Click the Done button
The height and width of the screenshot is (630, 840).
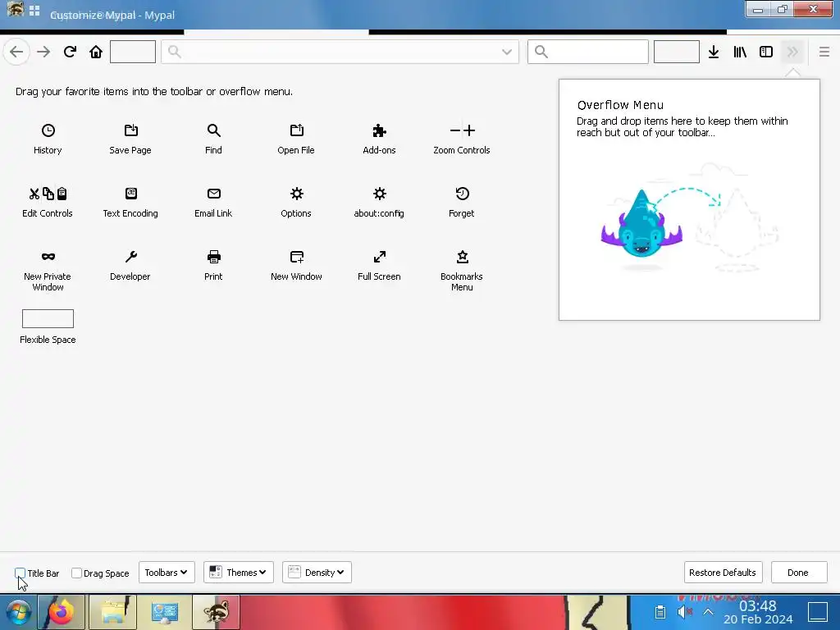[x=798, y=572]
